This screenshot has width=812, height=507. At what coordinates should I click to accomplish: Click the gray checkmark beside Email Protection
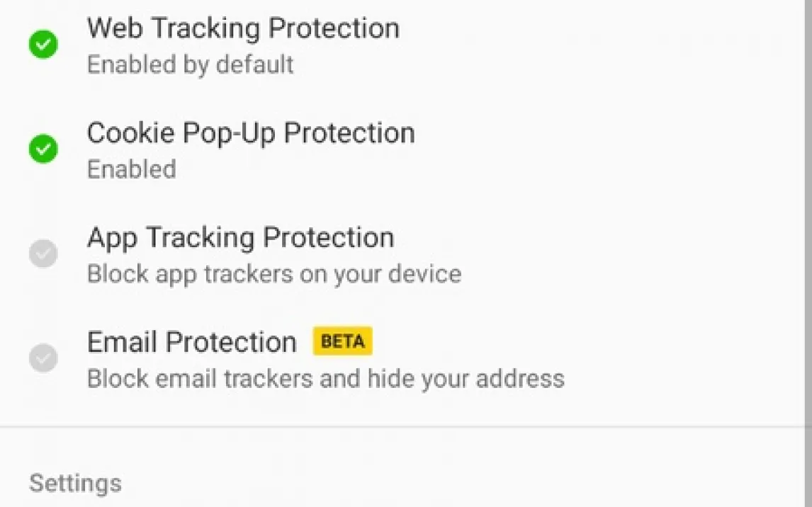(x=43, y=358)
